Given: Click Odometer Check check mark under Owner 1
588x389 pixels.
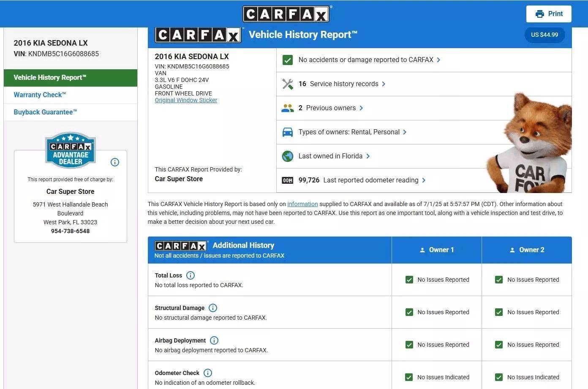Looking at the screenshot, I should pos(409,377).
